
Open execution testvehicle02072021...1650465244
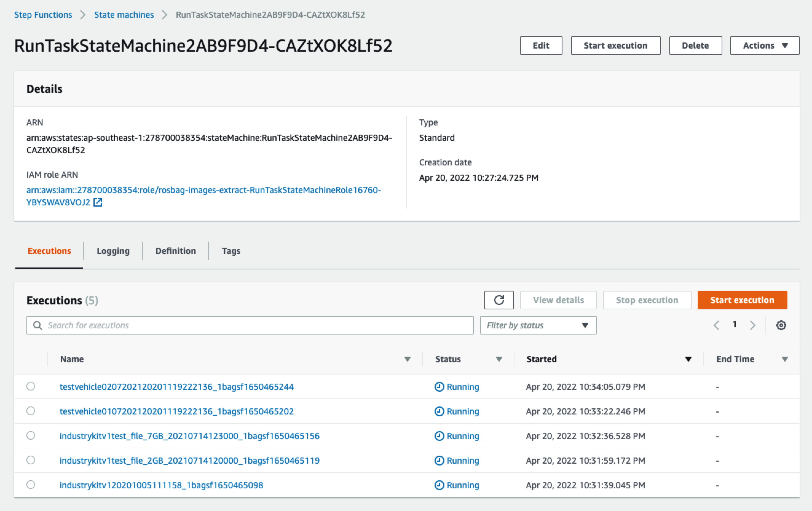tap(177, 386)
